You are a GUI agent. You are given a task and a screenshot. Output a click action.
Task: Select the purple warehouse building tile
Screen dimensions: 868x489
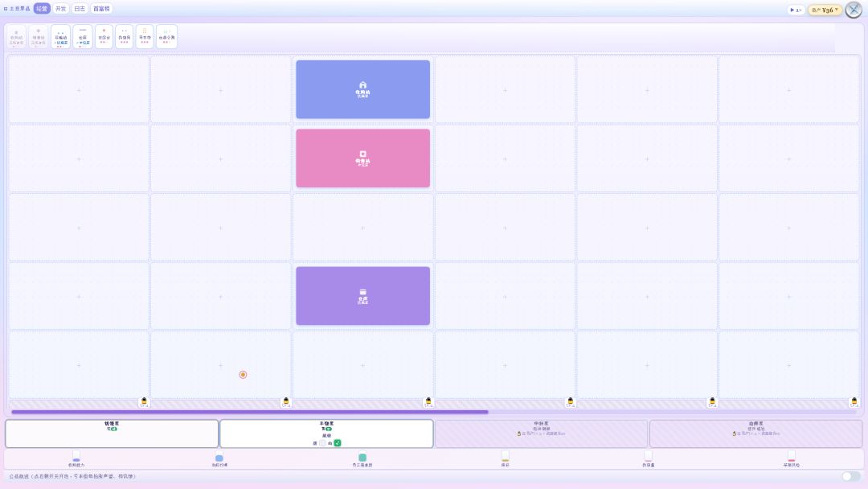click(362, 296)
